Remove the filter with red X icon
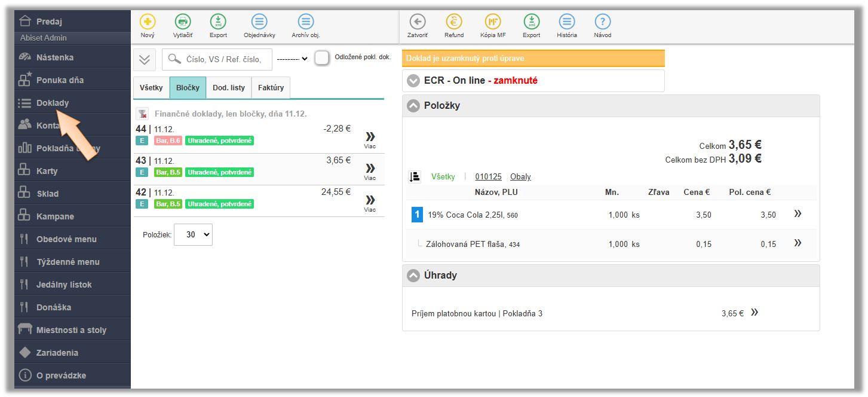Image resolution: width=868 pixels, height=397 pixels. [142, 114]
